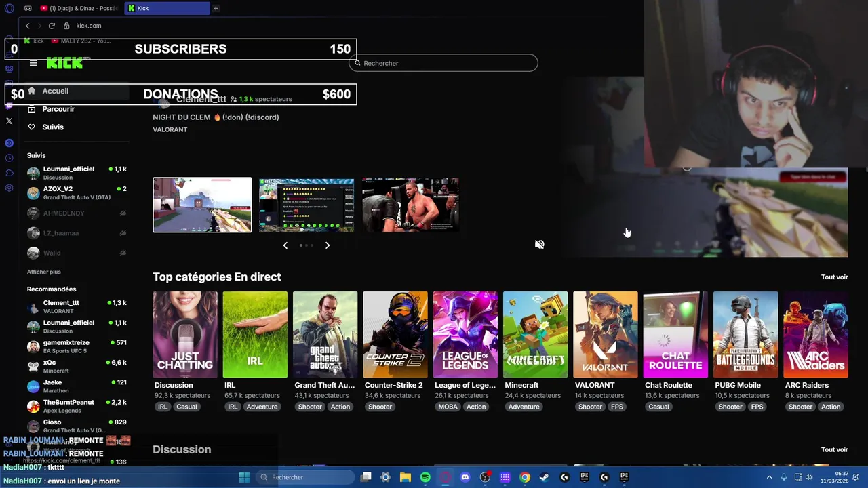Click the Kick search field
Screen dimensions: 868x488
[x=443, y=63]
